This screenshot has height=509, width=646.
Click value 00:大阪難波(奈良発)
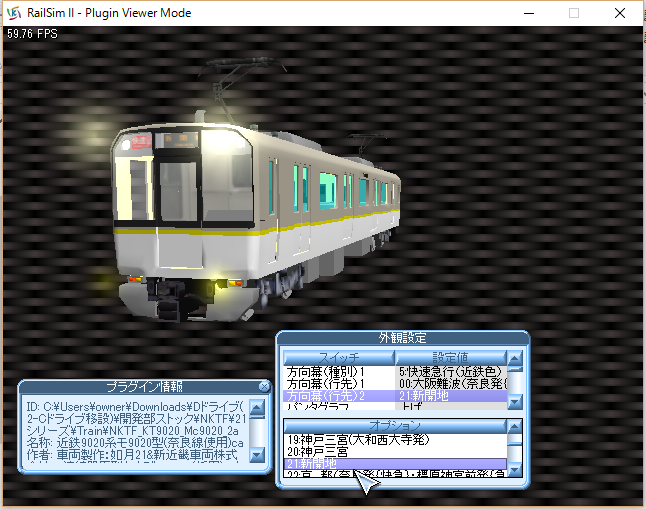(x=451, y=384)
